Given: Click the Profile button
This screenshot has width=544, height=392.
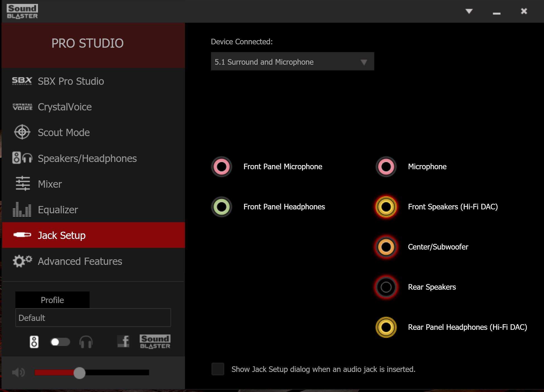Looking at the screenshot, I should [x=52, y=300].
